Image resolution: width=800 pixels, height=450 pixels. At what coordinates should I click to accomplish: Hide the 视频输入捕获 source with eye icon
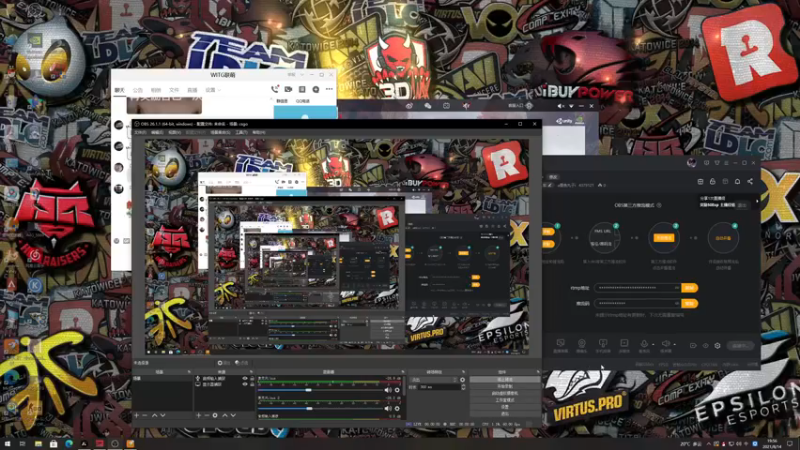point(245,379)
